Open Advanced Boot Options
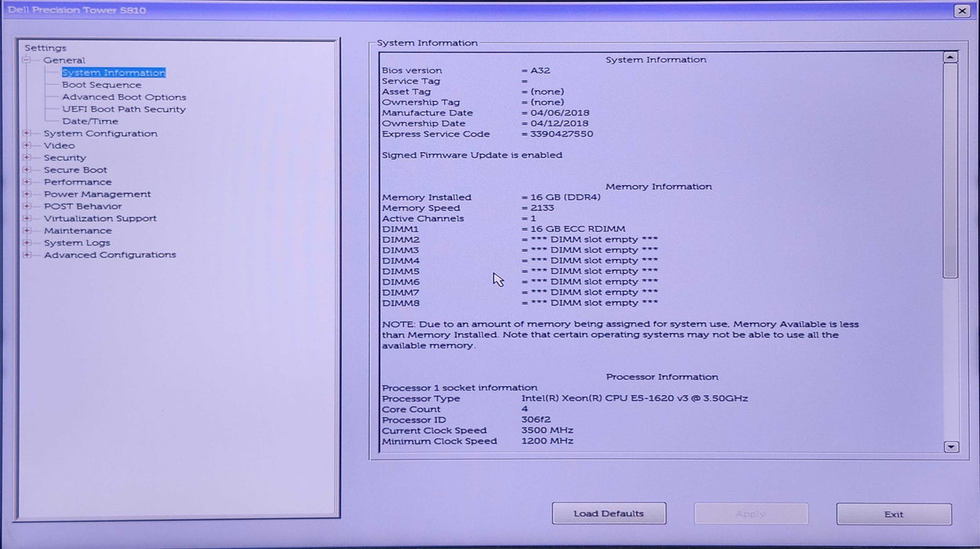The image size is (980, 549). coord(124,96)
